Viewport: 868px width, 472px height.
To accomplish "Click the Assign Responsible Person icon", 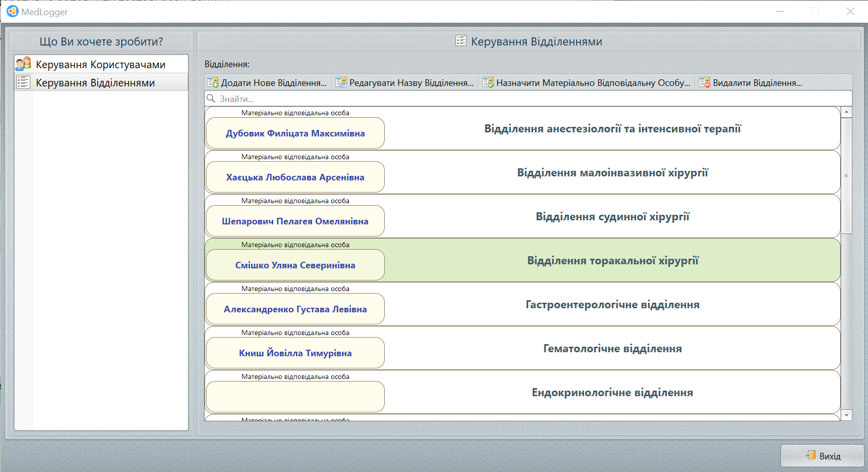I will [488, 82].
